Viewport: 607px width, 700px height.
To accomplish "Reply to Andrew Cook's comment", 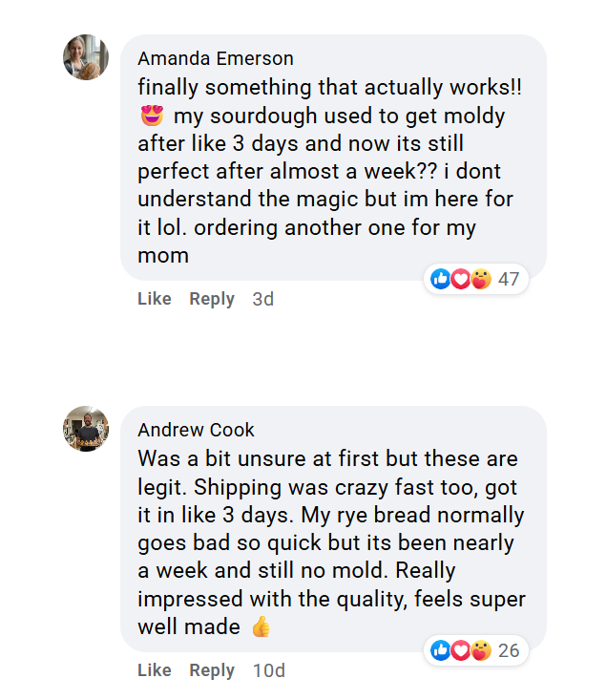I will coord(212,670).
